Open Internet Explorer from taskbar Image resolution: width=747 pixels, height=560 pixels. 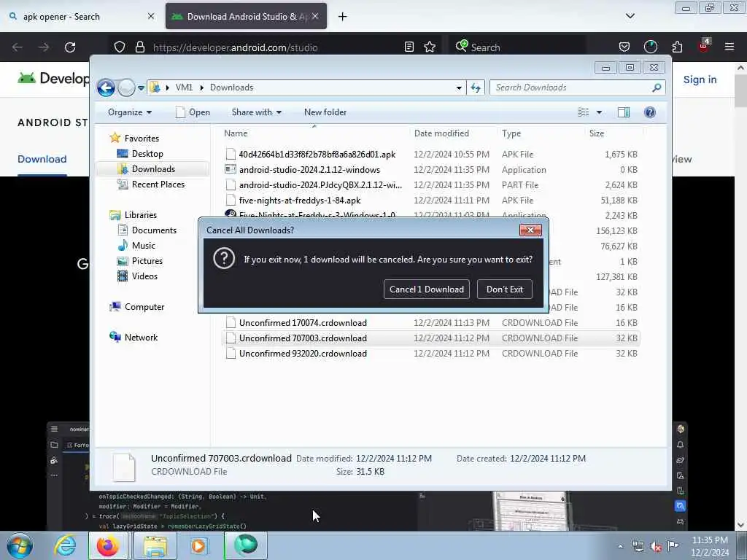(64, 545)
